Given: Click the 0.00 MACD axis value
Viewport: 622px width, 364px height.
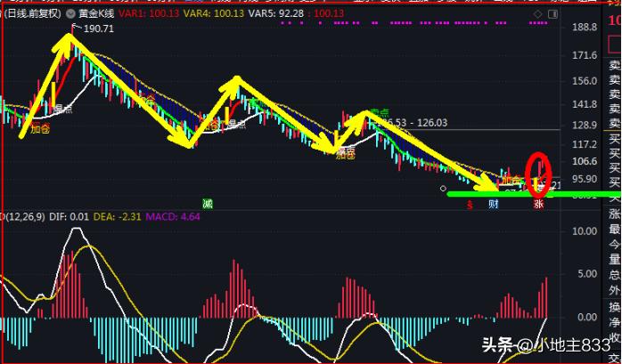Looking at the screenshot, I should pyautogui.click(x=586, y=317).
